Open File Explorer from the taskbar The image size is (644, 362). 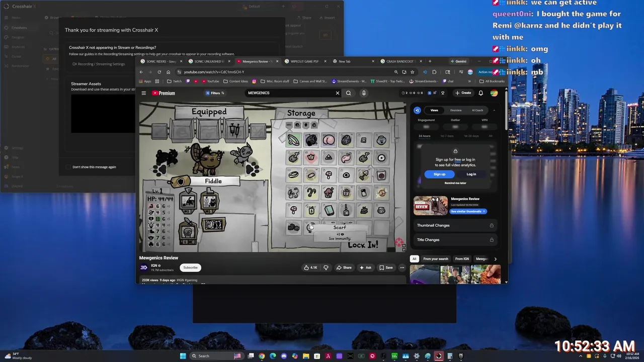[x=306, y=356]
